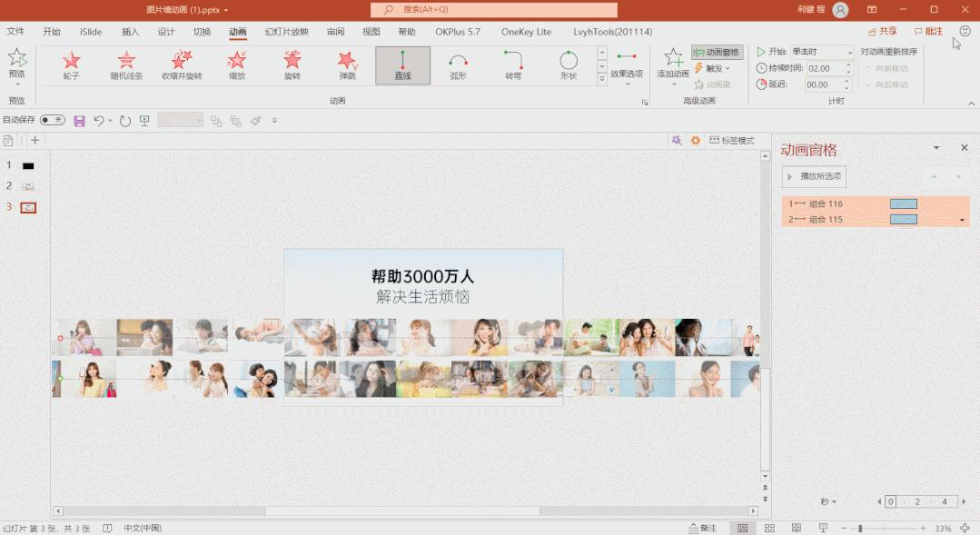Viewport: 980px width, 535px height.
Task: Click the 共享 (Share) button
Action: [x=884, y=30]
